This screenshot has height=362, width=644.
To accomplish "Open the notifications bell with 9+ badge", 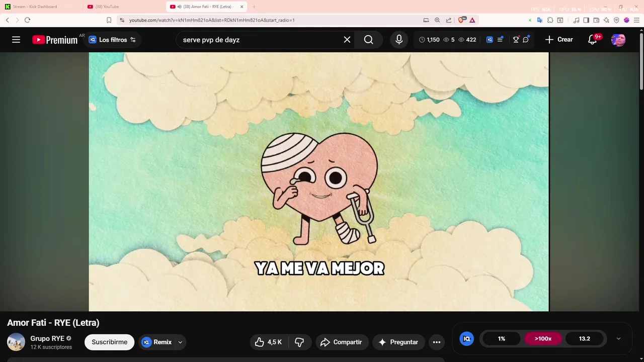I will pos(593,40).
